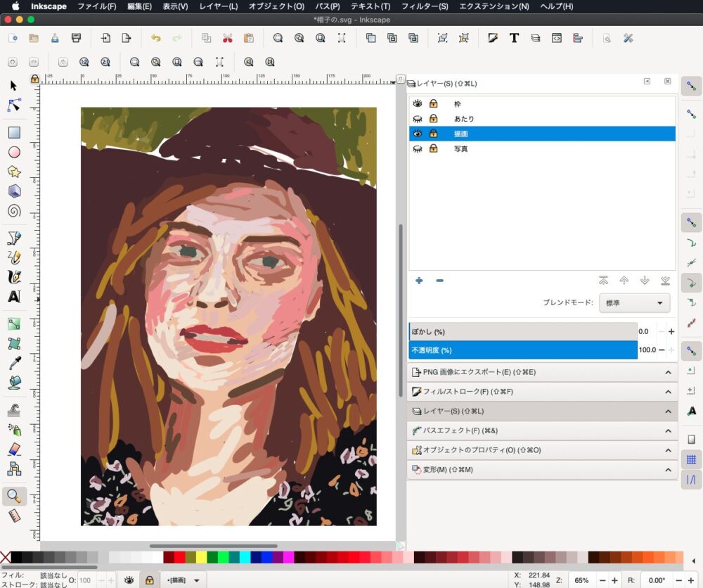Open the ブレンドモード dropdown
The width and height of the screenshot is (703, 588).
click(x=633, y=303)
